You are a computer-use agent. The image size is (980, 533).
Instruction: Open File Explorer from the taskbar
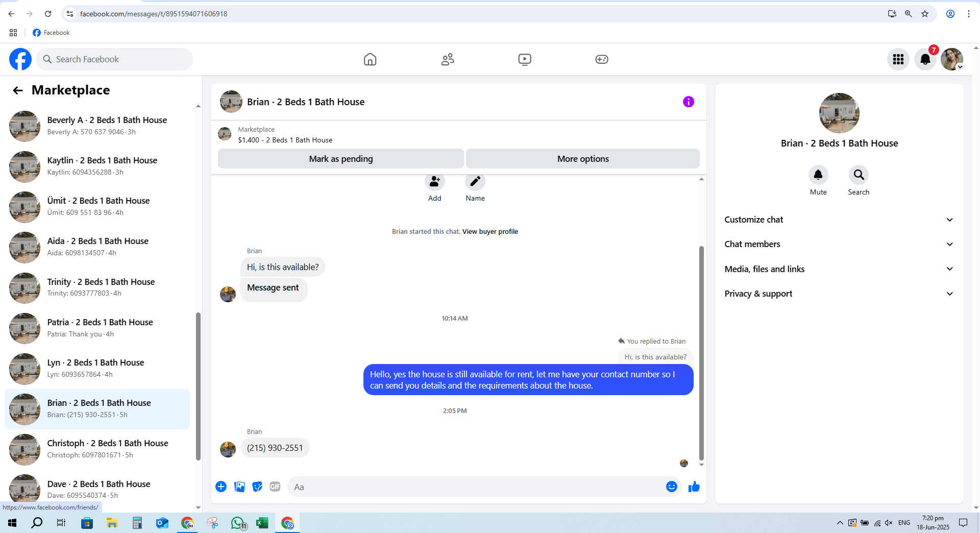pyautogui.click(x=112, y=523)
